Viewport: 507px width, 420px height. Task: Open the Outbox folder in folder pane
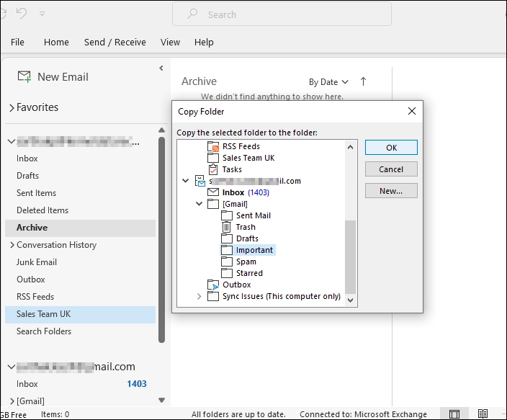point(31,280)
